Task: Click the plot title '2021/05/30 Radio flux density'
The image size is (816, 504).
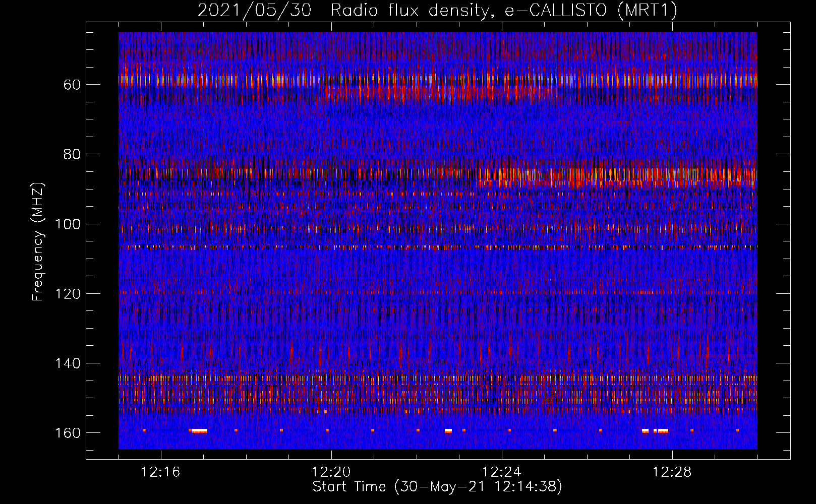Action: (x=343, y=11)
